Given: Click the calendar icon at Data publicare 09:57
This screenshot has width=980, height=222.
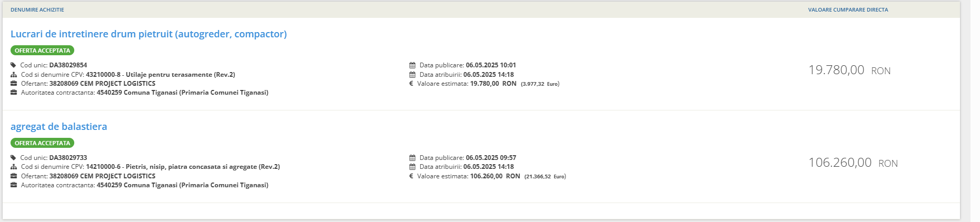Looking at the screenshot, I should [x=412, y=158].
